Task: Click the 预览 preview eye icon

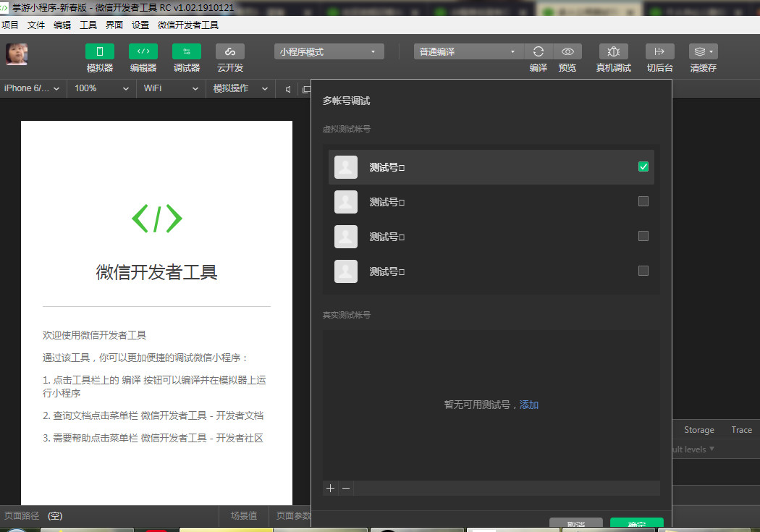Action: pyautogui.click(x=567, y=51)
